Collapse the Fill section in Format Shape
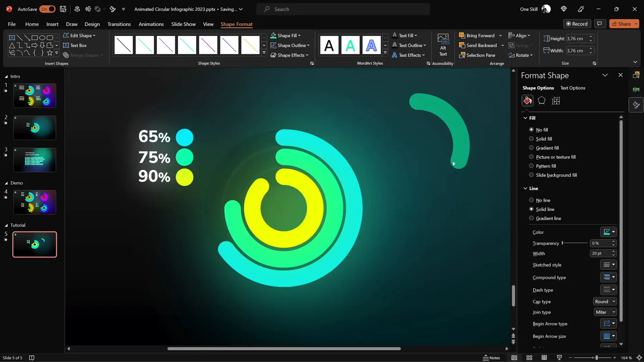This screenshot has height=362, width=644. point(525,118)
